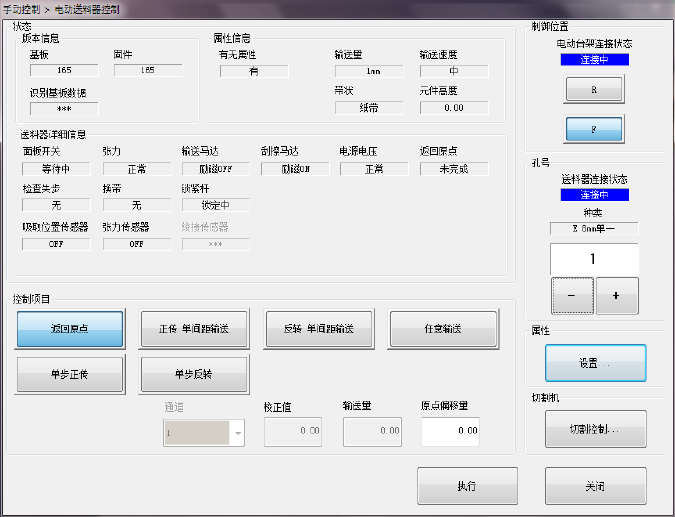
Task: Click the 有无属性 value 有
Action: click(x=254, y=71)
